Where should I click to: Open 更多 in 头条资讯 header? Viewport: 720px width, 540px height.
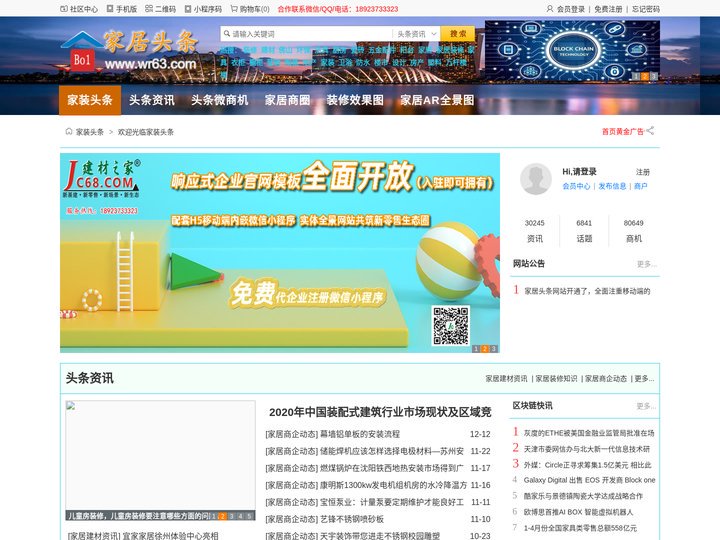tap(644, 378)
